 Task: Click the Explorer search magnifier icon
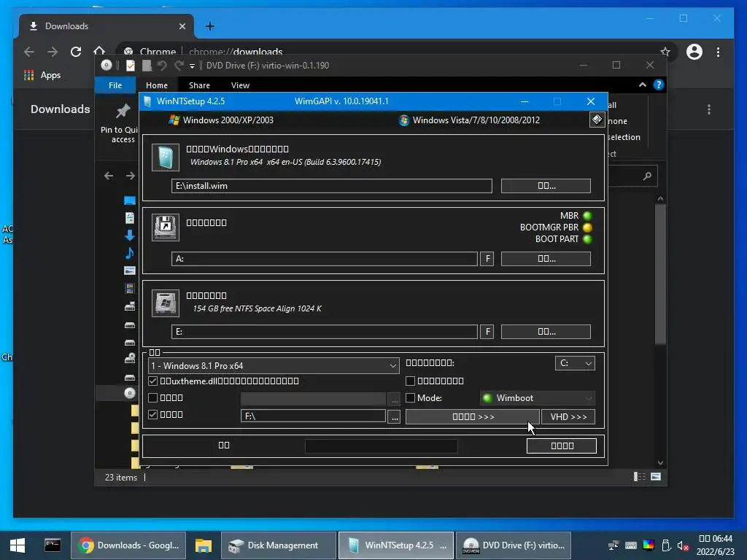647,176
